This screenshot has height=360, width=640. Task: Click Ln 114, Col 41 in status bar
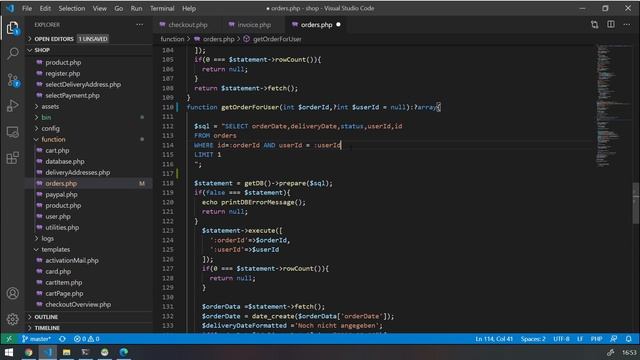(494, 339)
